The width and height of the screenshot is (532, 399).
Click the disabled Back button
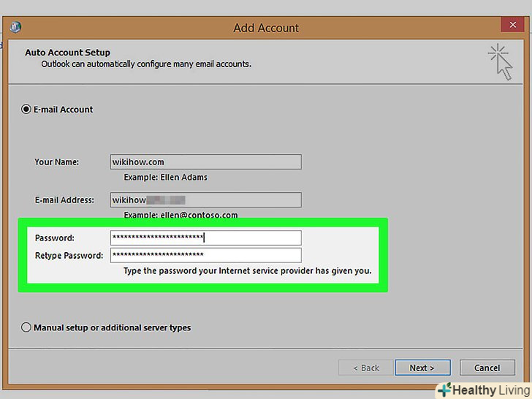pos(365,368)
